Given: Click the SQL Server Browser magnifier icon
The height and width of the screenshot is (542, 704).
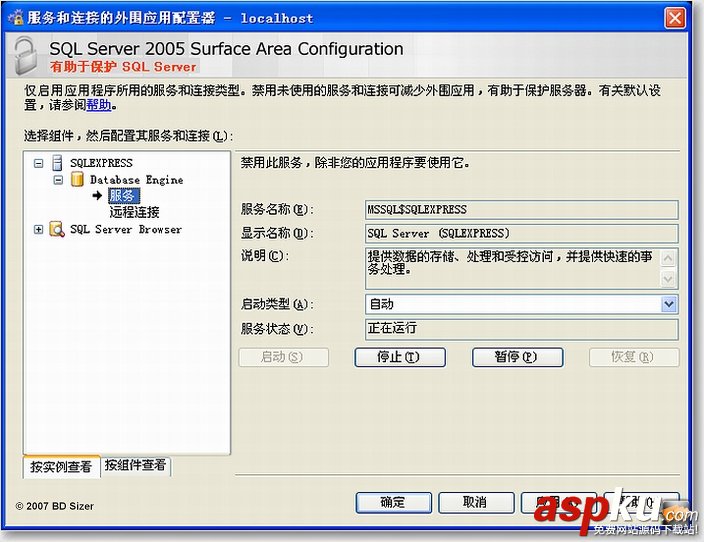Looking at the screenshot, I should pos(57,229).
